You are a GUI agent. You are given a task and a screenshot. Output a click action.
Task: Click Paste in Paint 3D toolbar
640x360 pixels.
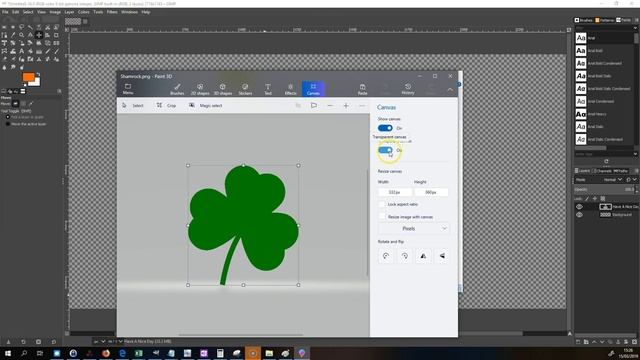362,89
